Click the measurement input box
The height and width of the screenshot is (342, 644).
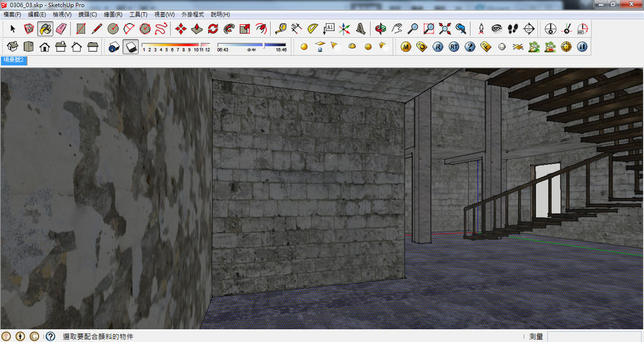(x=594, y=336)
